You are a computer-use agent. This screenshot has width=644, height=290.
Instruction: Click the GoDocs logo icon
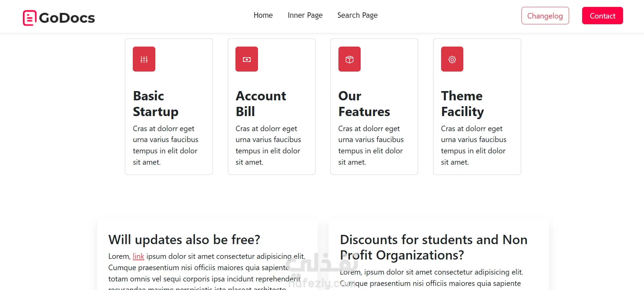point(29,18)
